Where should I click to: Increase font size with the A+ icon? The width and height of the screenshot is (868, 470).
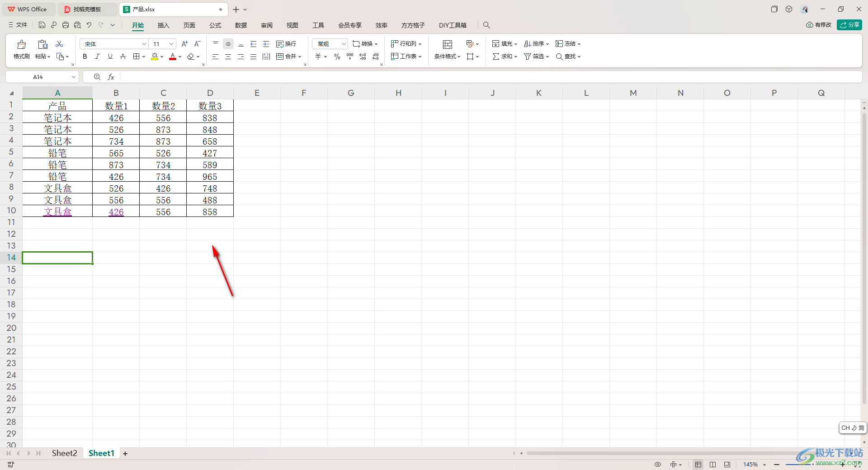pos(184,44)
